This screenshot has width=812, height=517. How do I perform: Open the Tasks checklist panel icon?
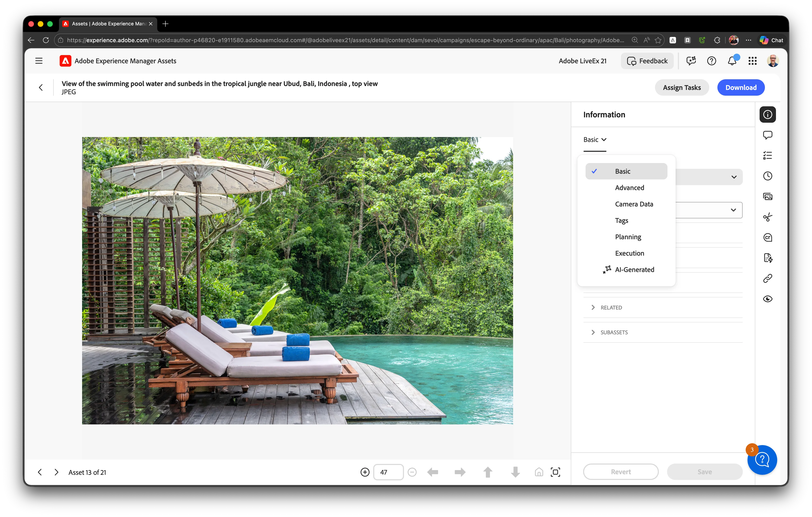(768, 156)
